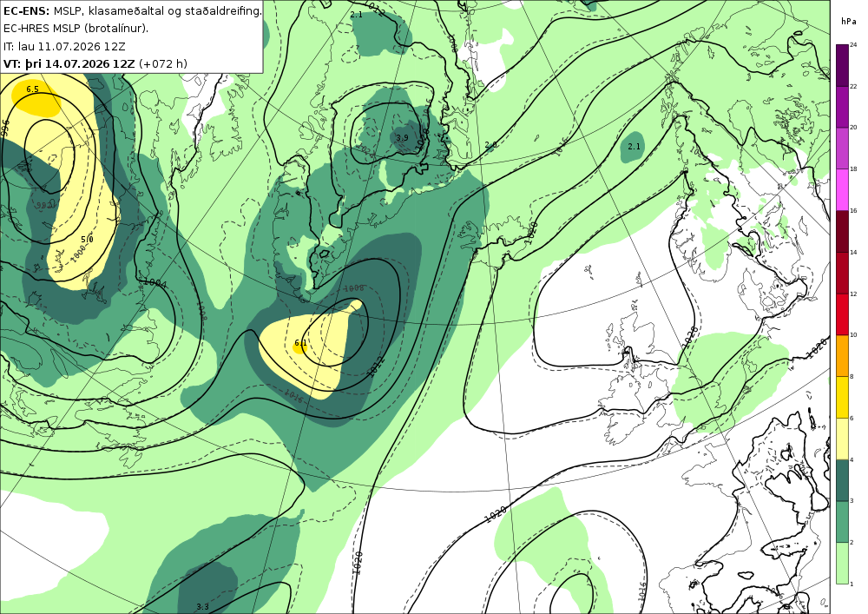Select the pink 16-18 hPa legend swatch
The image size is (868, 614).
coord(842,190)
